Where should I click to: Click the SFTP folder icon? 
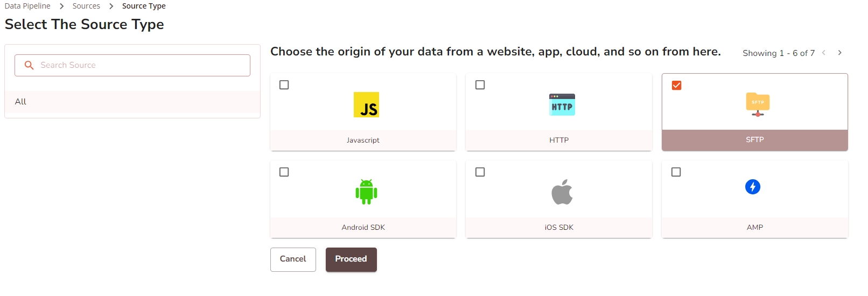(758, 104)
